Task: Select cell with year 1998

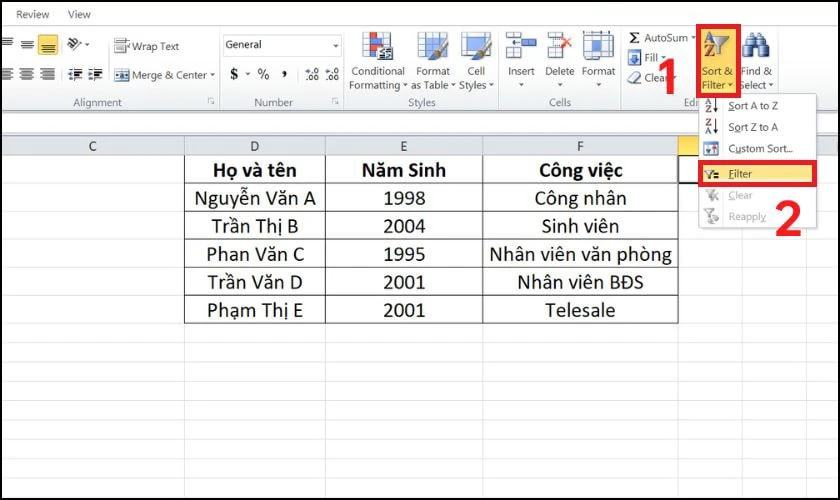Action: [404, 198]
